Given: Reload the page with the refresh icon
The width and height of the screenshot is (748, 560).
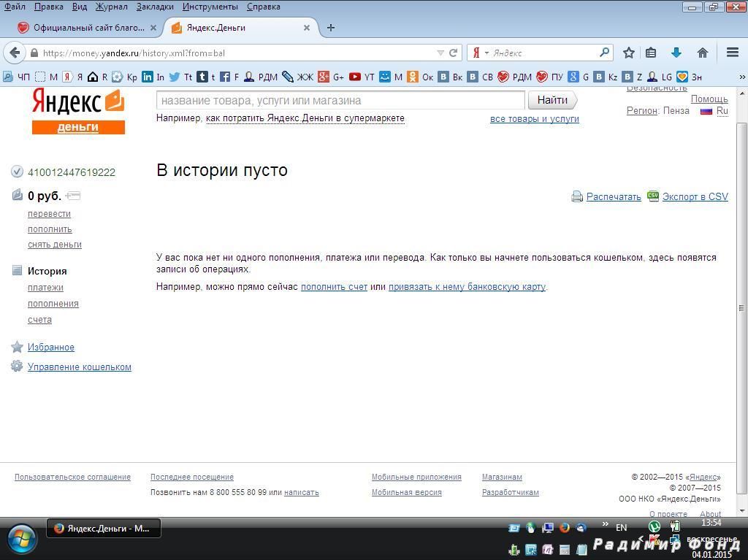Looking at the screenshot, I should [454, 53].
